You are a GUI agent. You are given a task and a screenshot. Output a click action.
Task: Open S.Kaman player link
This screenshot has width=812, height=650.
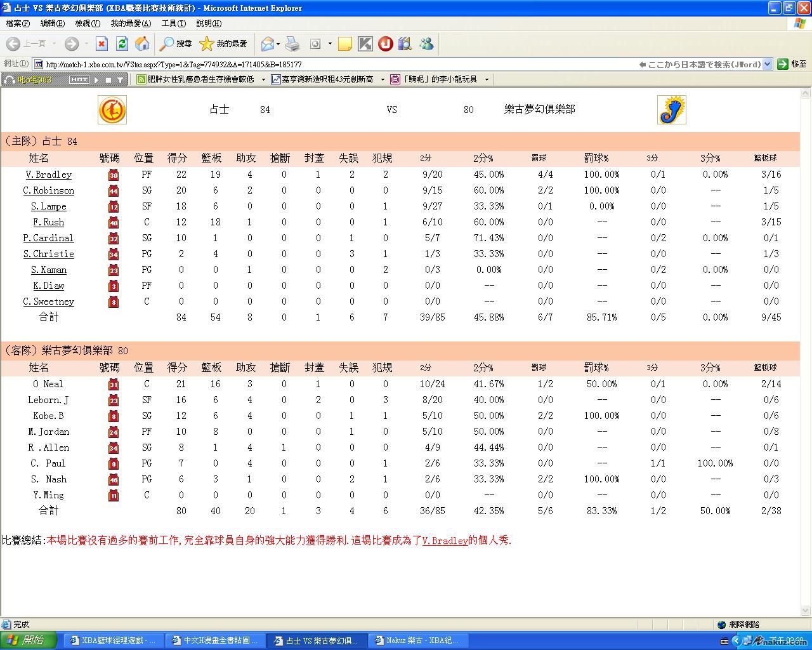point(49,270)
